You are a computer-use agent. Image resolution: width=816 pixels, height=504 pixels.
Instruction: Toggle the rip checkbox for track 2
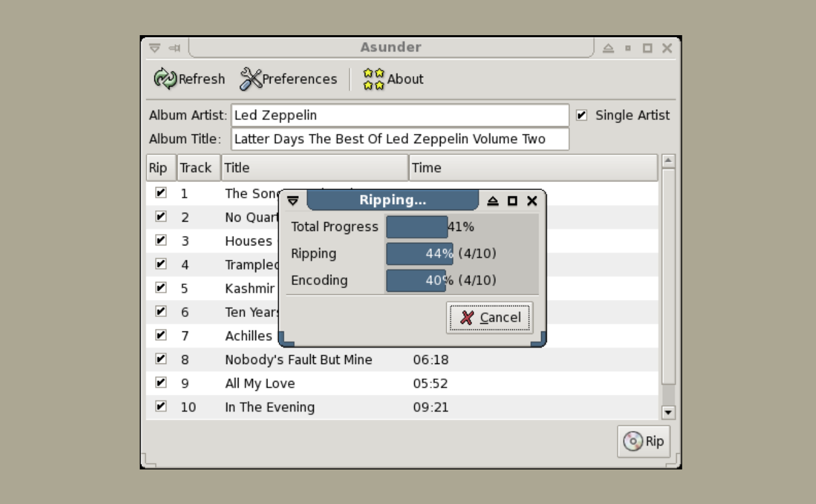coord(161,217)
